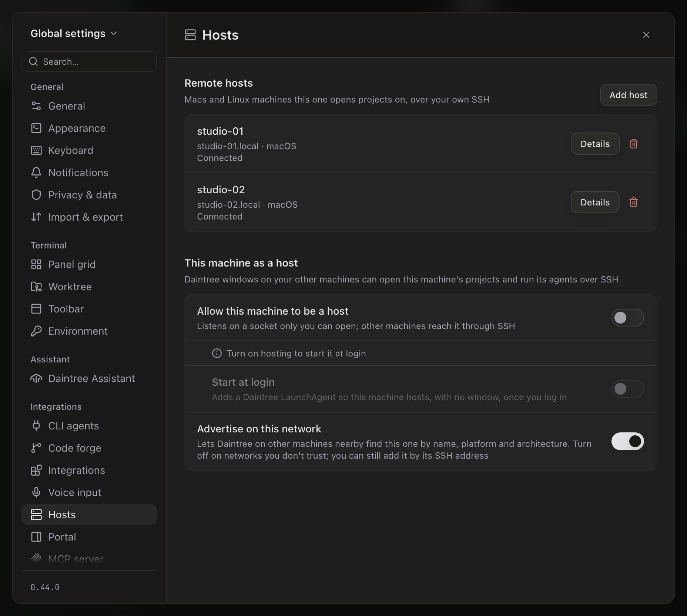Click the Toolbar icon in sidebar

click(36, 309)
